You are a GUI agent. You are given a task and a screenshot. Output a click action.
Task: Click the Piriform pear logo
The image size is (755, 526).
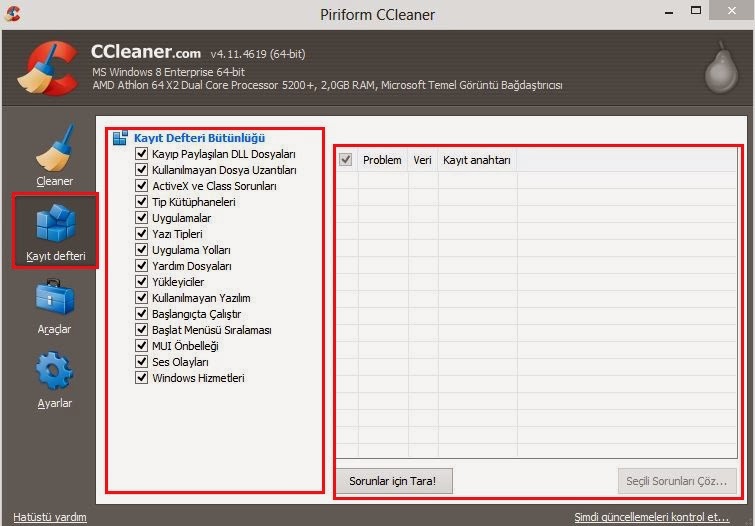[x=721, y=67]
